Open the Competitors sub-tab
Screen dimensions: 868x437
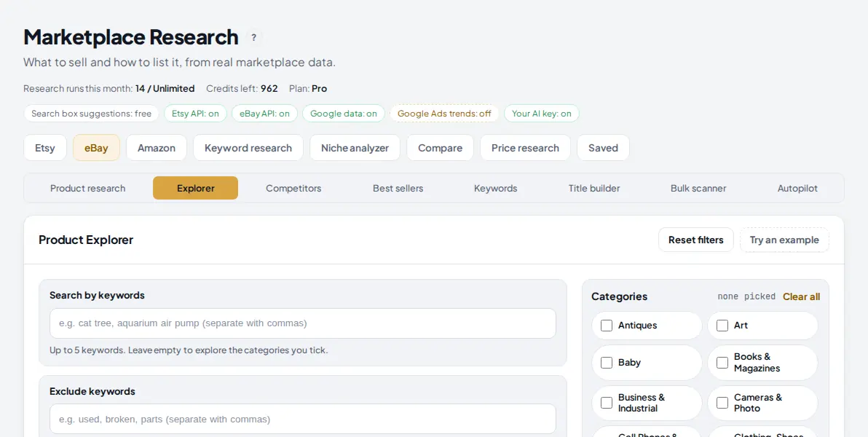coord(293,189)
